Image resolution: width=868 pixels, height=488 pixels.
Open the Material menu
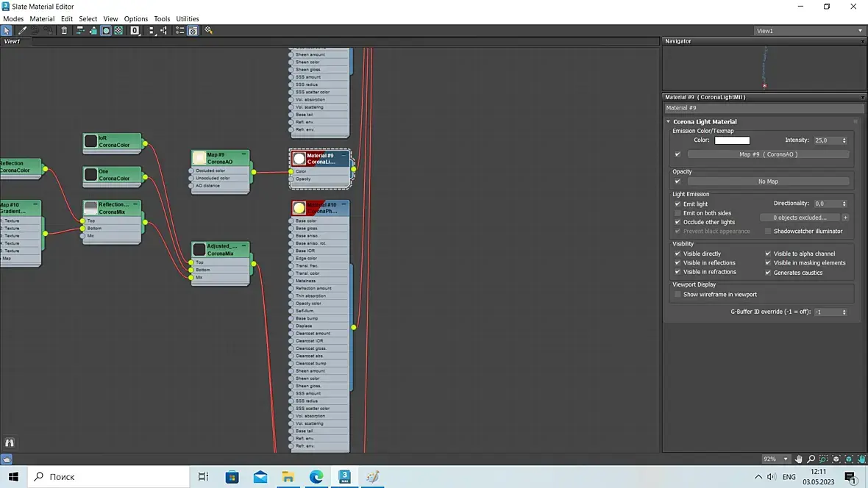(x=42, y=19)
